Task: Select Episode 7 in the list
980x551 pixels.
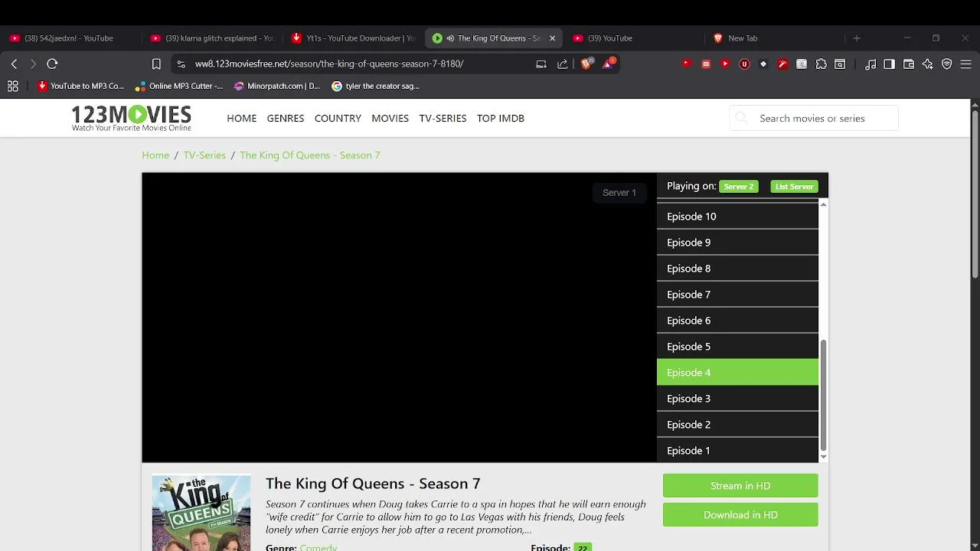Action: (x=737, y=295)
